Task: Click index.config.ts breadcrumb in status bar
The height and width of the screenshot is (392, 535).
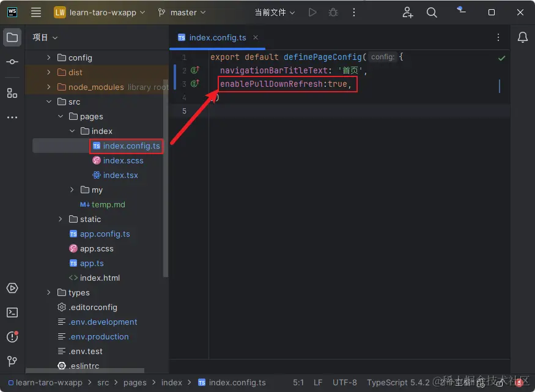Action: 232,382
